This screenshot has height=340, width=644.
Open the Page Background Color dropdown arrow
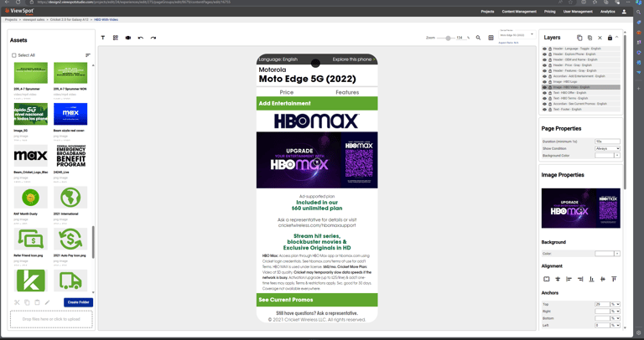click(x=617, y=156)
